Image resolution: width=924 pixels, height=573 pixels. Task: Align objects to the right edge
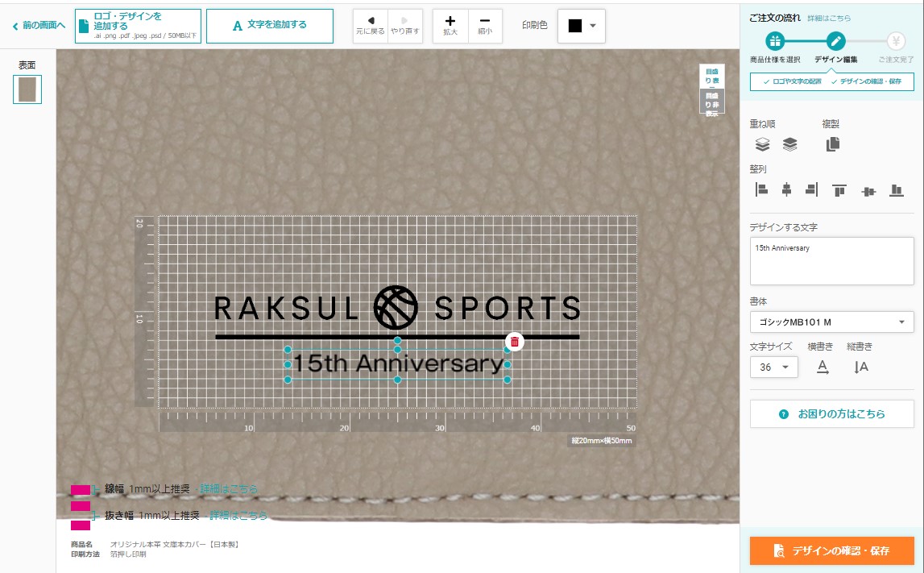tap(812, 190)
